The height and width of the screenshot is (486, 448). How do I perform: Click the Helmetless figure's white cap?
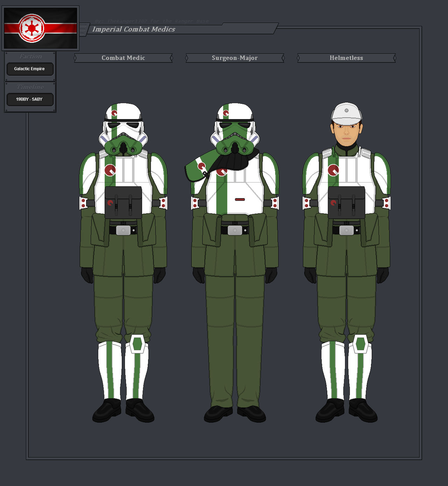(346, 114)
